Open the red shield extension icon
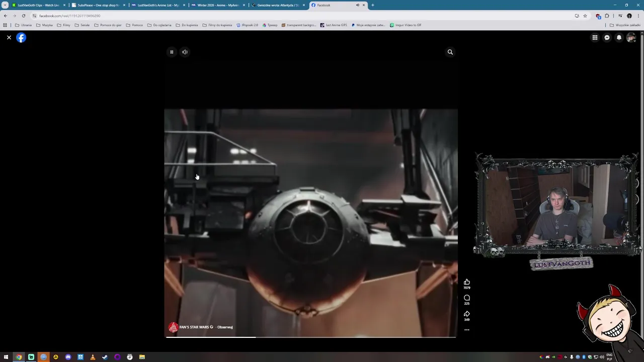Viewport: 644px width, 362px height. pyautogui.click(x=598, y=16)
